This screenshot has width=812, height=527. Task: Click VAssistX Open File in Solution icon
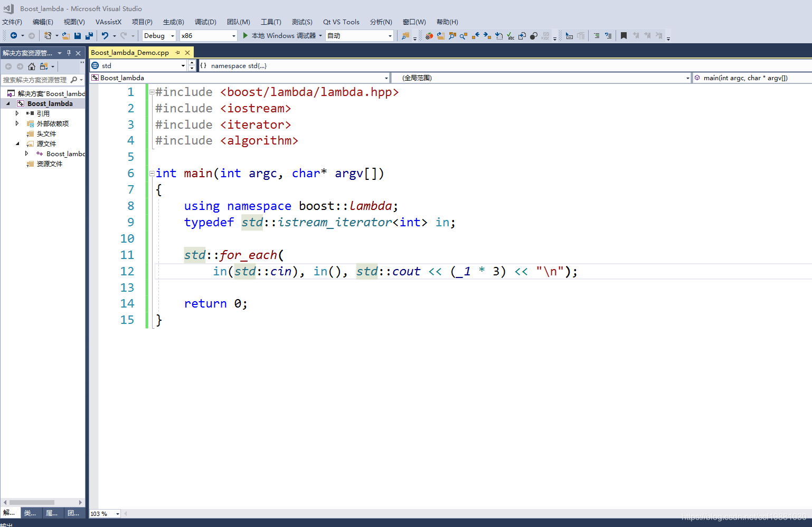441,36
